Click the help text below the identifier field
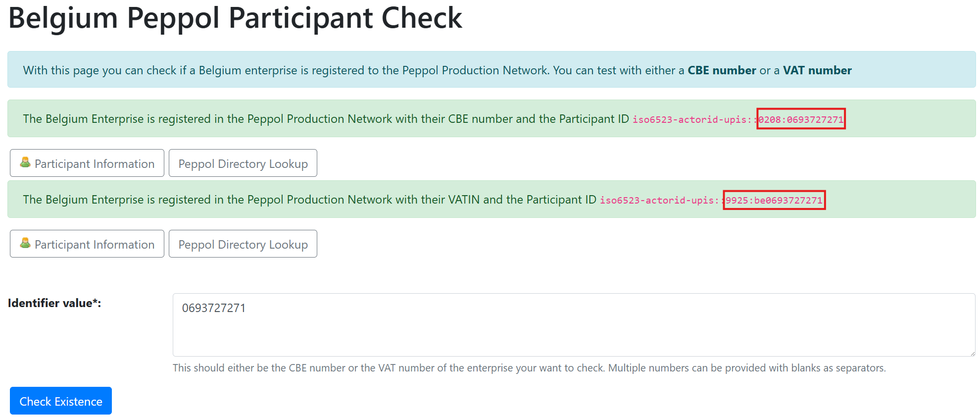Viewport: 980px width, 420px height. (x=529, y=368)
